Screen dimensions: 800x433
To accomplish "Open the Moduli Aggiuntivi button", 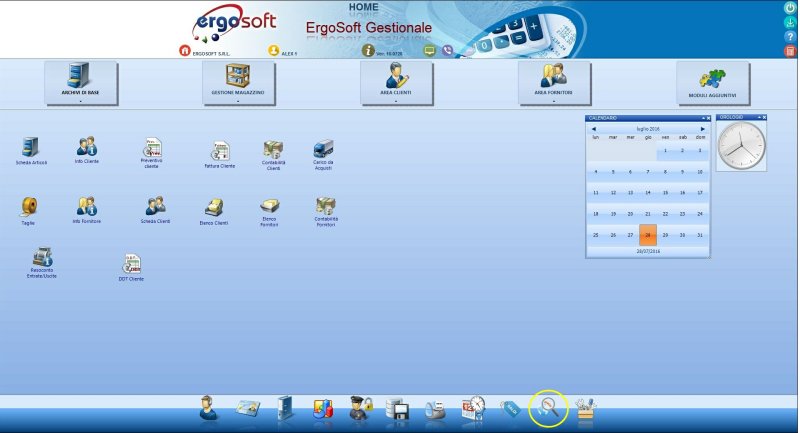I will pyautogui.click(x=713, y=83).
